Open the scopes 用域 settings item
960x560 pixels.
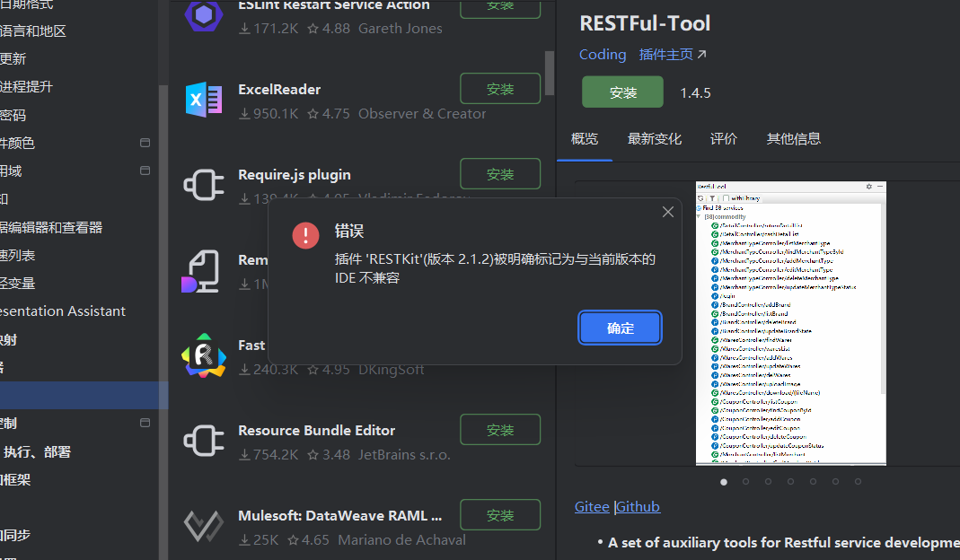click(11, 171)
